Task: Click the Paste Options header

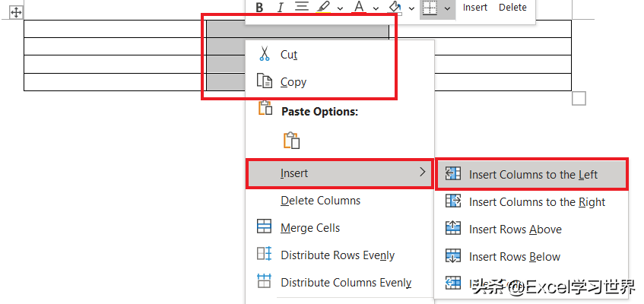Action: tap(319, 112)
